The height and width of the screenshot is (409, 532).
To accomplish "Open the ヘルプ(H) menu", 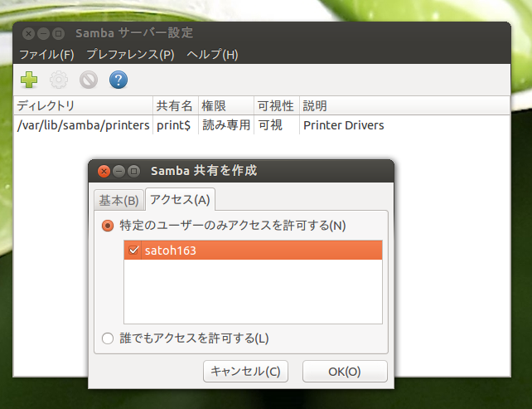I will (212, 55).
